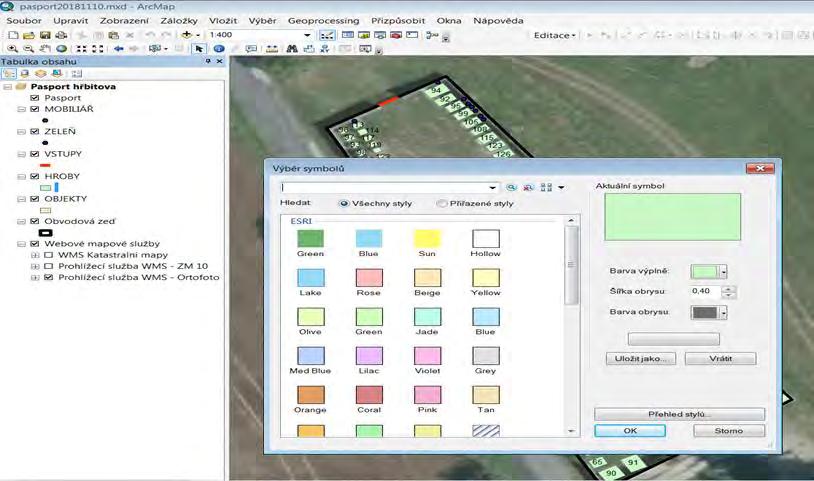Save the map with the floppy disk icon

coord(45,35)
